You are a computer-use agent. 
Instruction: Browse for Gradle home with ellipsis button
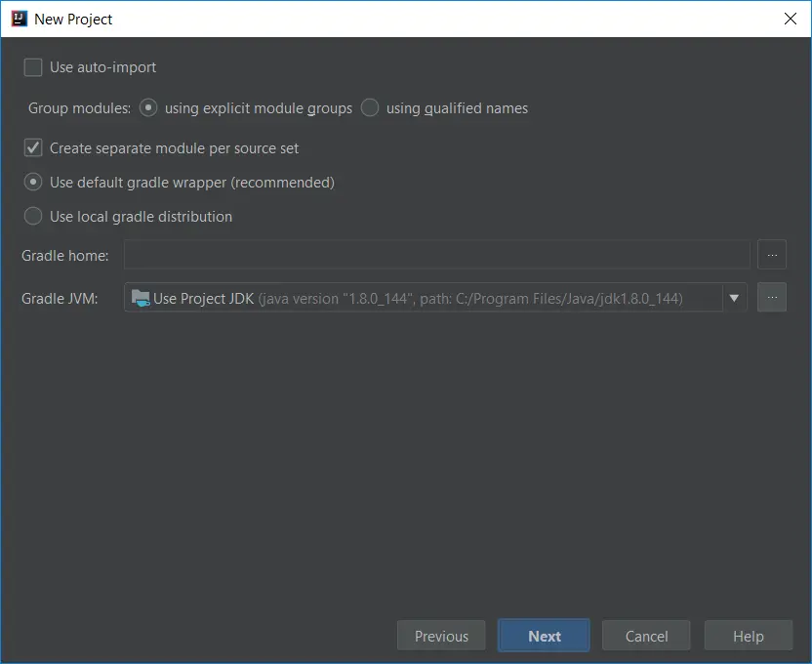tap(772, 255)
